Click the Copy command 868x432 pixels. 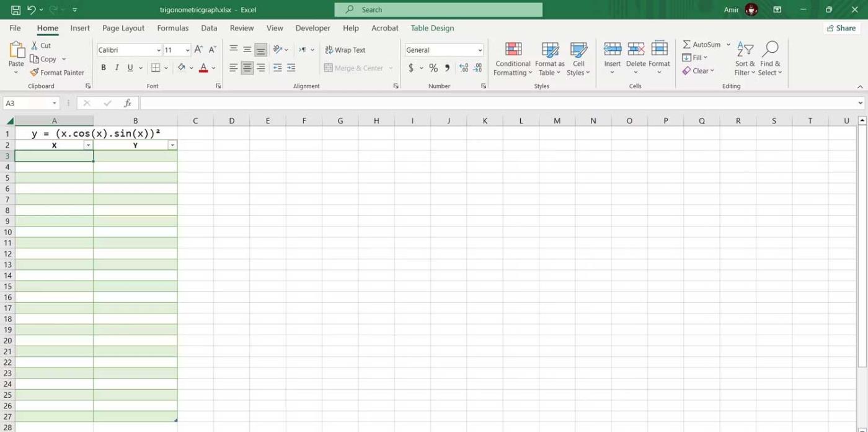43,59
